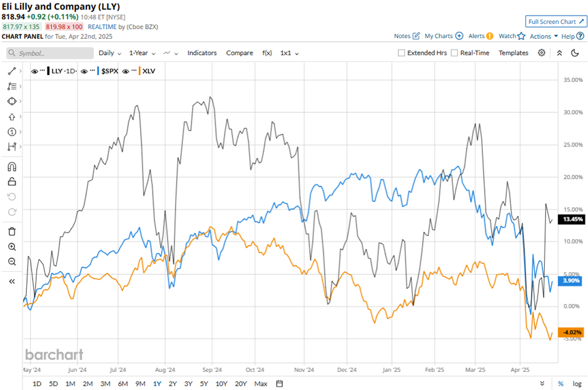Select the arrow marker tool

pos(12,116)
